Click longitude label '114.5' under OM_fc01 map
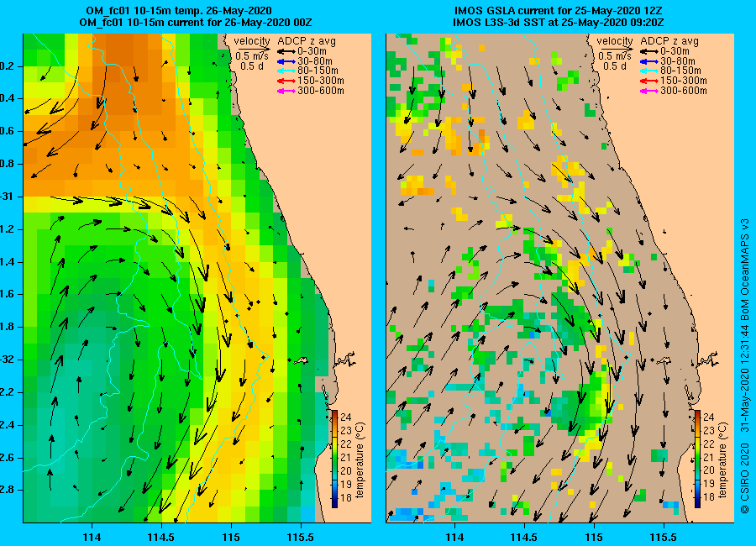Screen dimensions: 756x546 [x=161, y=538]
